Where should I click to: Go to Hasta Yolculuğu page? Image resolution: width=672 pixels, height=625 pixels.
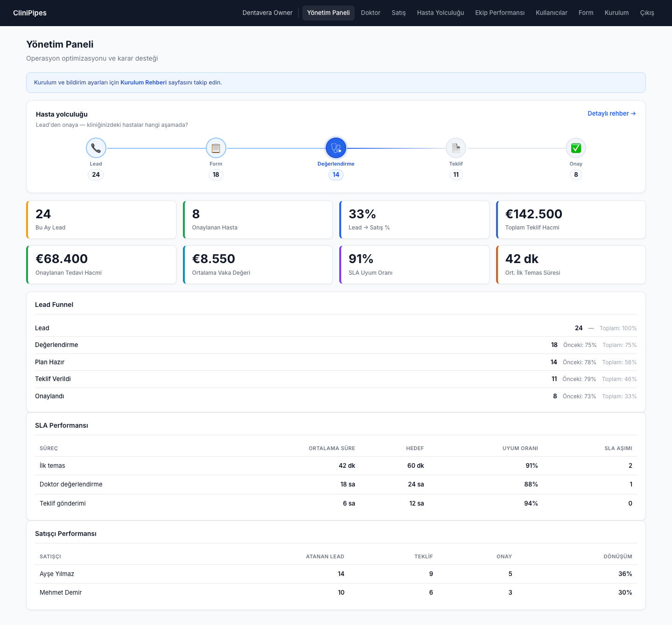point(441,13)
